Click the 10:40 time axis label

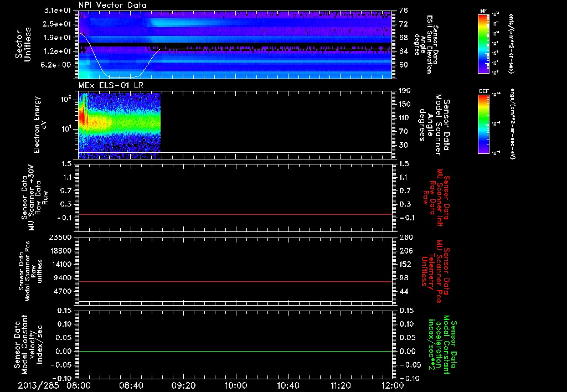click(288, 385)
